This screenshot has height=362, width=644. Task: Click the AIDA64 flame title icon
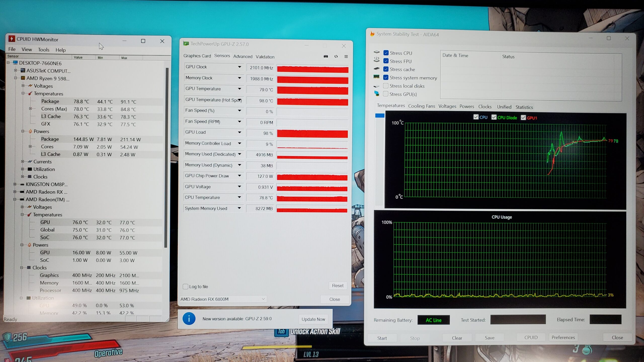(372, 34)
